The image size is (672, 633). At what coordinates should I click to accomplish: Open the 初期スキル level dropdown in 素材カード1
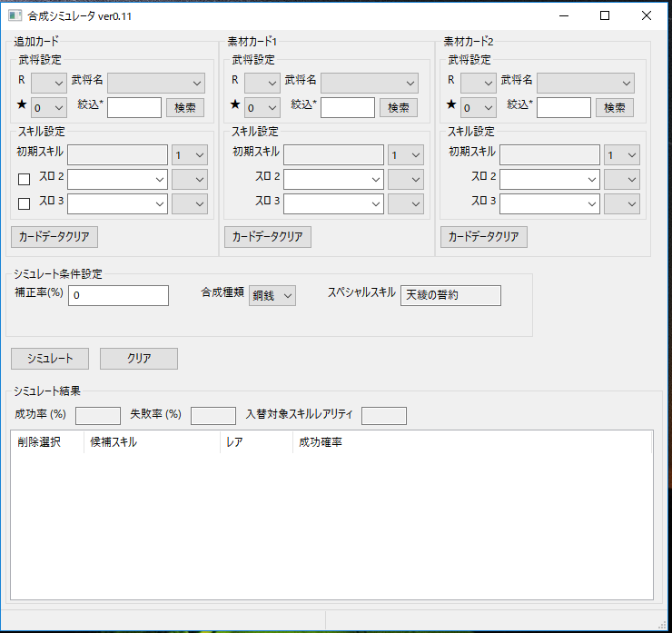406,154
